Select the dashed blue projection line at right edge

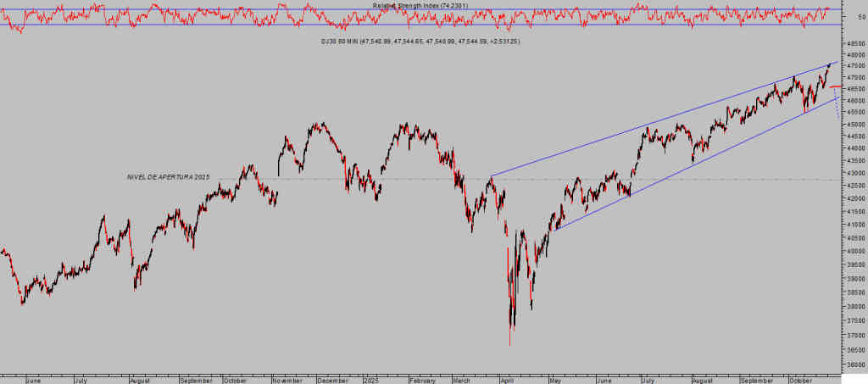837,103
